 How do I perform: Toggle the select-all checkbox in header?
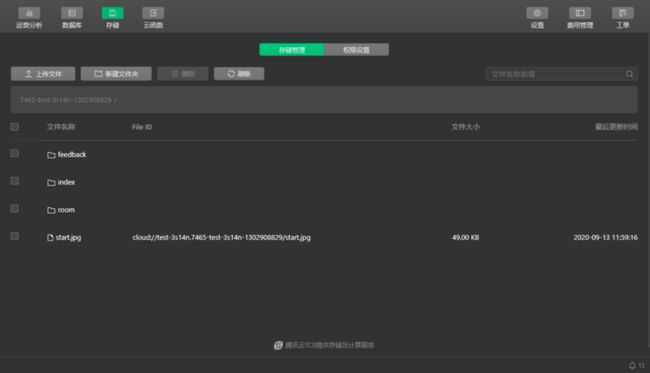[x=15, y=126]
